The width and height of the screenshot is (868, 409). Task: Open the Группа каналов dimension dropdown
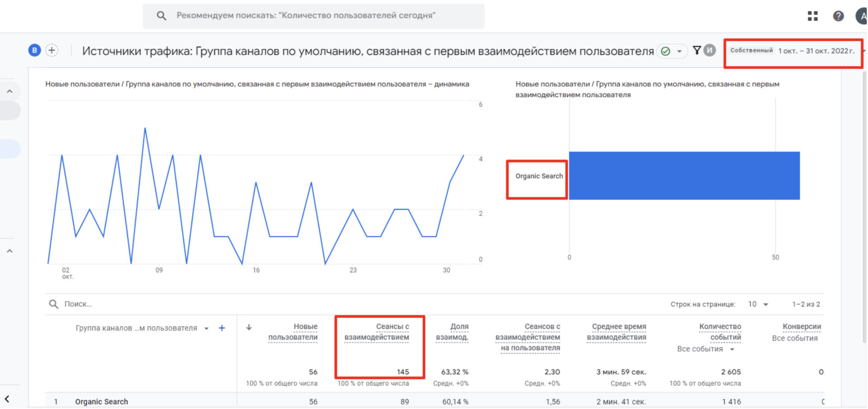pyautogui.click(x=142, y=328)
